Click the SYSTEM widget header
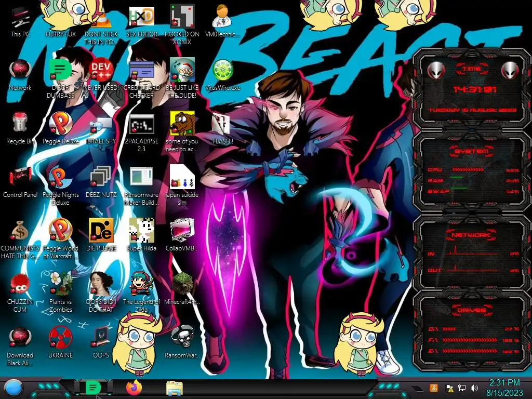The width and height of the screenshot is (532, 399). [472, 151]
